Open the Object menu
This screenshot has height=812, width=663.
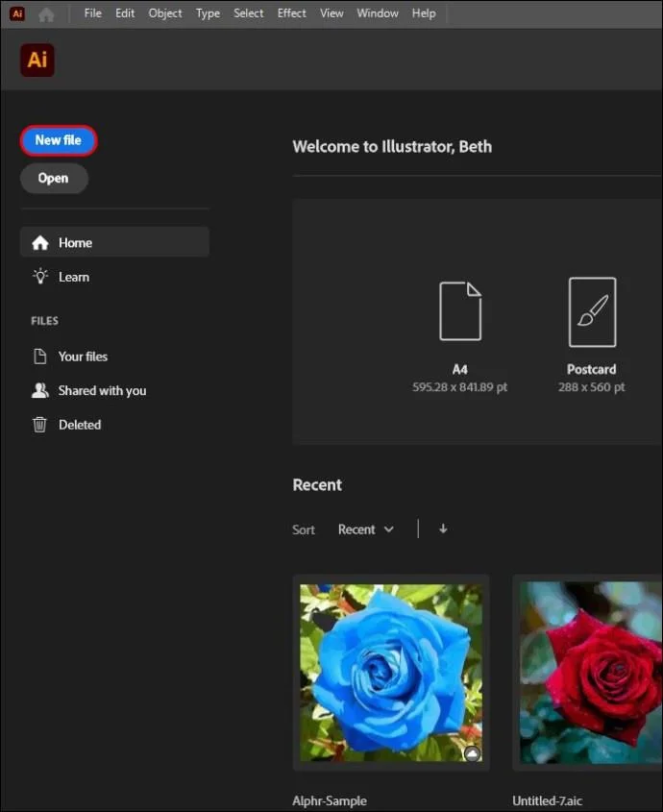pos(165,13)
